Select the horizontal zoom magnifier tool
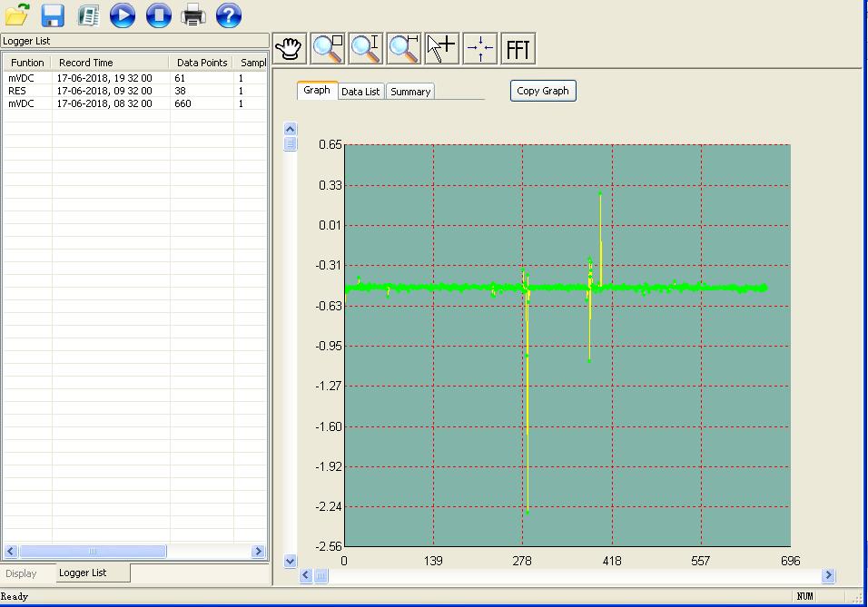868x607 pixels. click(404, 49)
